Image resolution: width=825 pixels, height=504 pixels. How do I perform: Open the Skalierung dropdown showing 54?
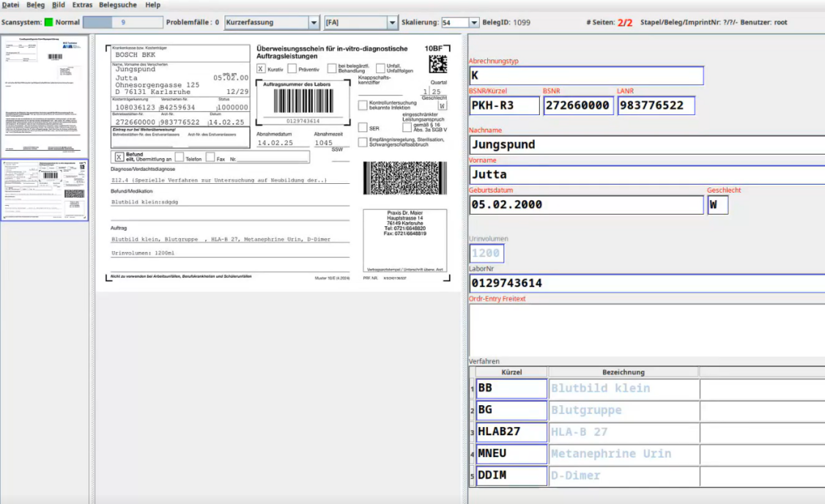(x=473, y=23)
